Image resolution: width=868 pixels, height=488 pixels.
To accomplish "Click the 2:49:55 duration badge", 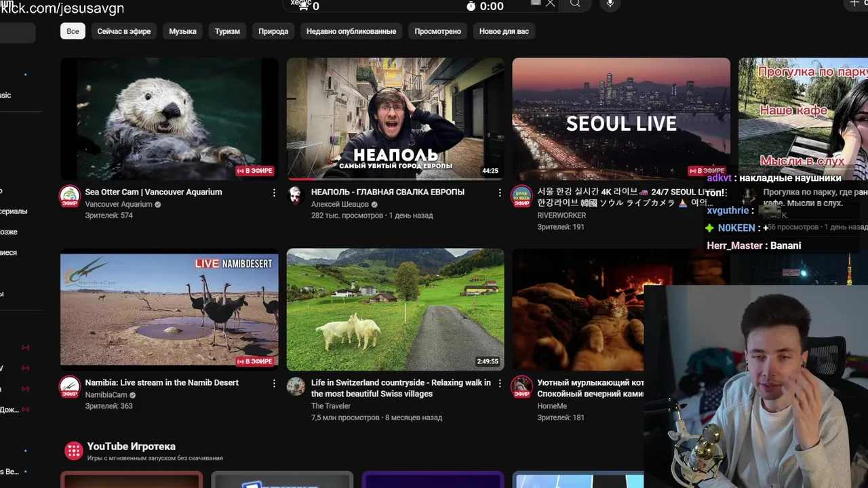I will [488, 361].
